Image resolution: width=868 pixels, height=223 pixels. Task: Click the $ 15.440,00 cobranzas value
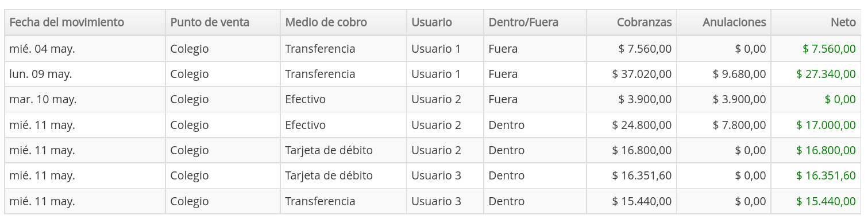coord(642,201)
